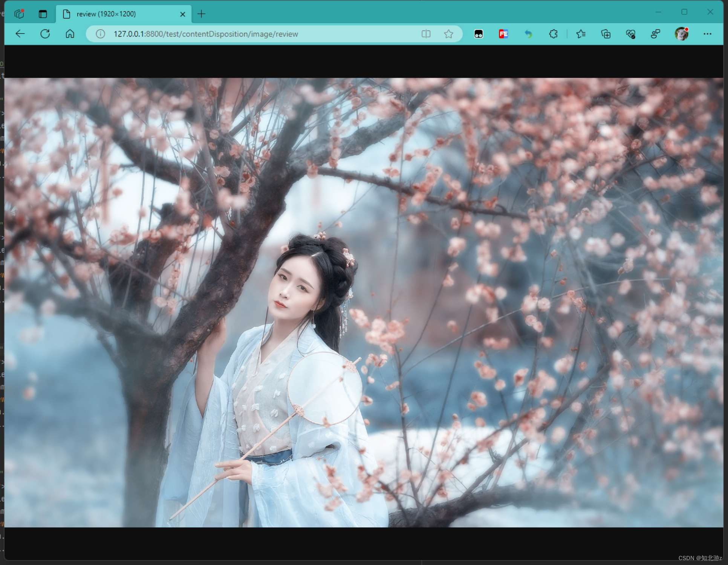Refresh the current page
728x565 pixels.
[x=45, y=34]
